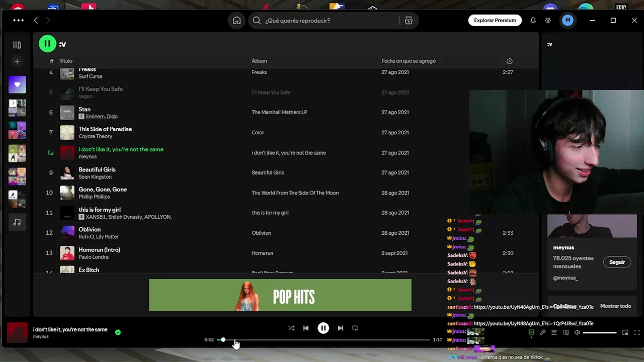Open artist link Eminem, Dido
The height and width of the screenshot is (362, 644).
coord(102,117)
